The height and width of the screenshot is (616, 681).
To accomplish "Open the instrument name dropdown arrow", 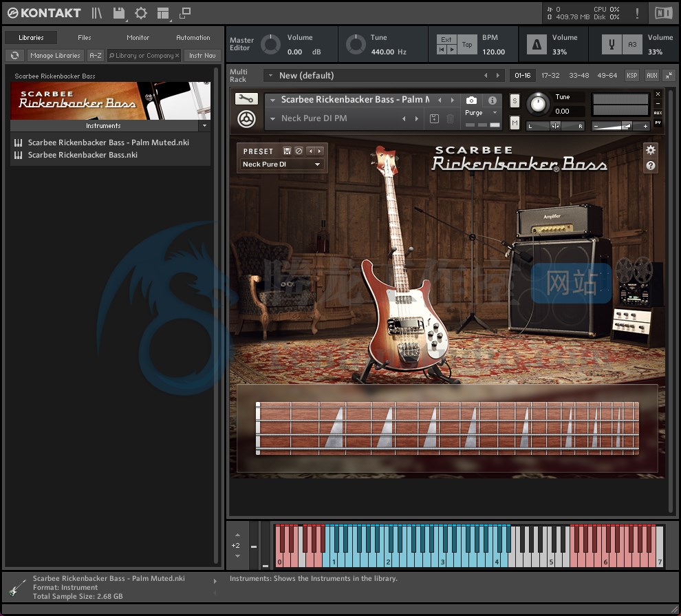I will click(273, 100).
